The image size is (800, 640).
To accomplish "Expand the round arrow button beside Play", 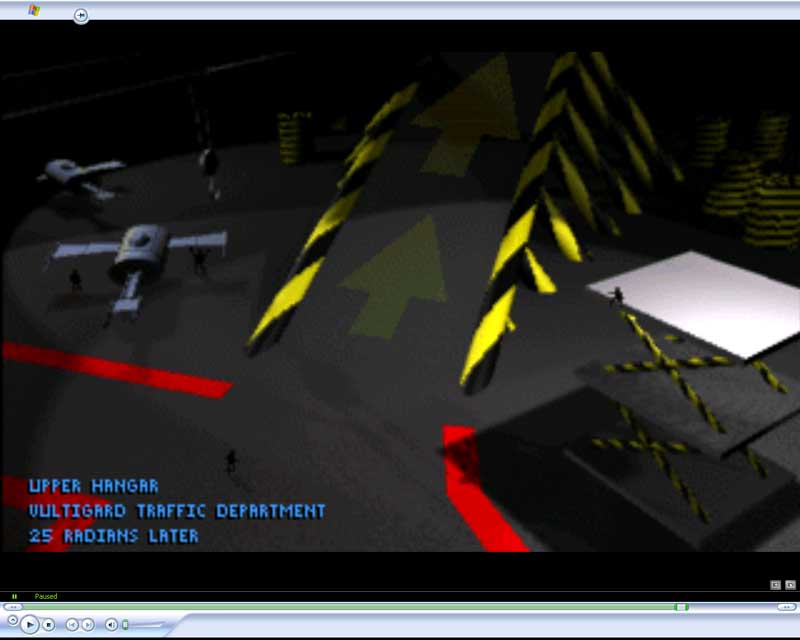I will tap(13, 620).
